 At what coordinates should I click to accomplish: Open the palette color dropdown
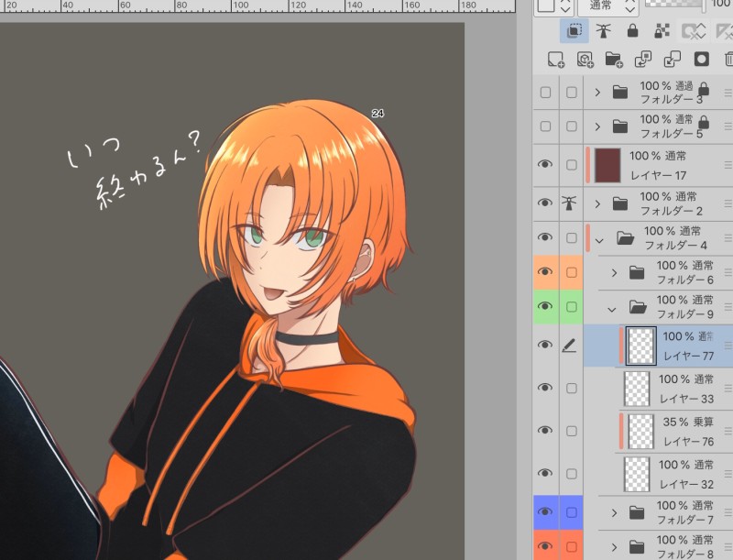(555, 6)
